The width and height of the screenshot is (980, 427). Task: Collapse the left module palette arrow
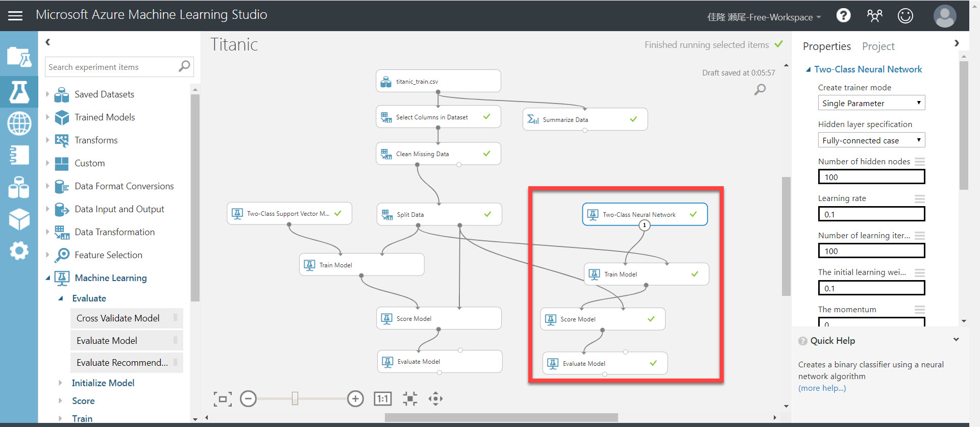(x=47, y=42)
